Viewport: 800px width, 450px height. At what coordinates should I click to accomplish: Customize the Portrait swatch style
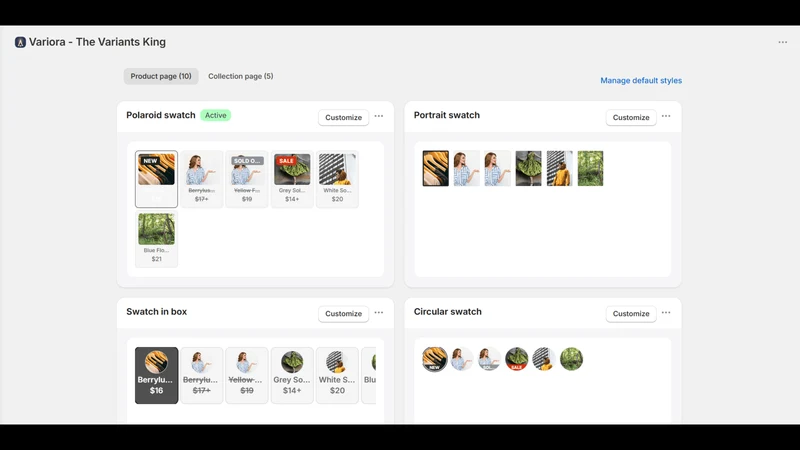pyautogui.click(x=631, y=117)
